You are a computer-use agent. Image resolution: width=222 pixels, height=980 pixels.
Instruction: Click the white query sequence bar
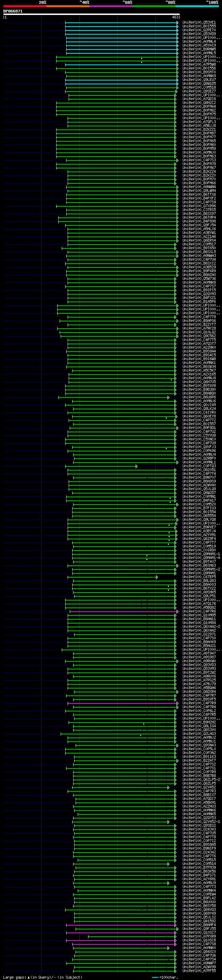(92, 15)
